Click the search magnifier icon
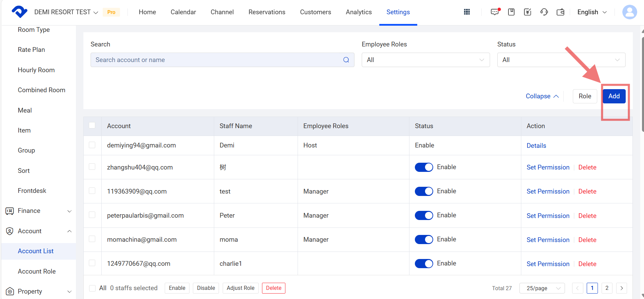 click(346, 60)
